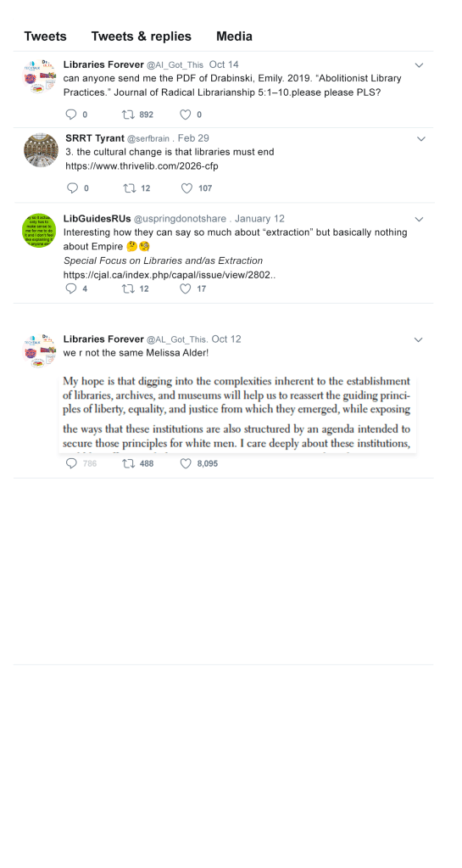Retweet SRRT Tyrant's libraries must end tweet
The height and width of the screenshot is (868, 462).
pos(130,188)
